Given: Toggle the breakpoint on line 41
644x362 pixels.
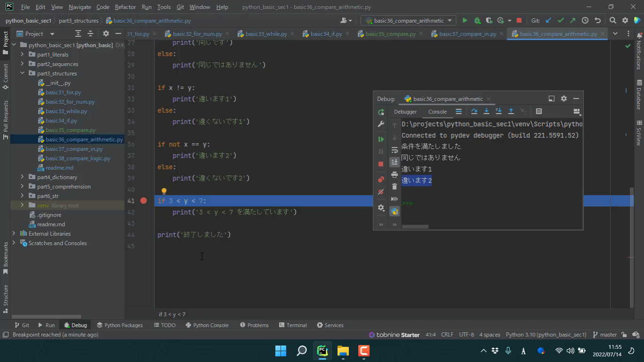Looking at the screenshot, I should 144,201.
